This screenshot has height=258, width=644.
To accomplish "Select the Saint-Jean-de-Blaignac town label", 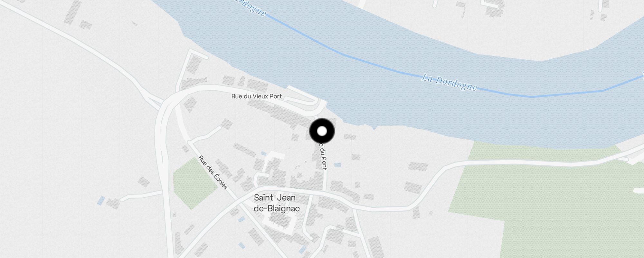I will coord(277,203).
